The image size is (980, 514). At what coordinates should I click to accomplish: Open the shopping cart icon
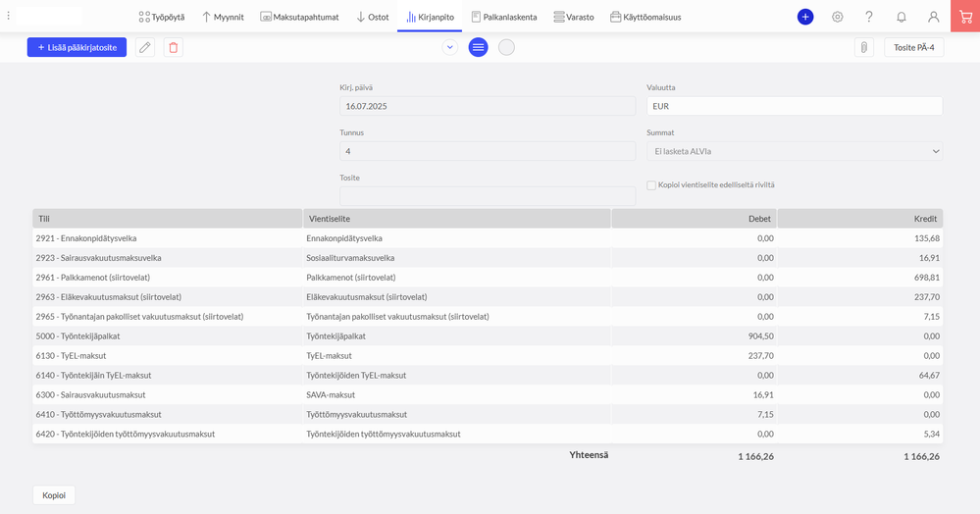pyautogui.click(x=965, y=17)
